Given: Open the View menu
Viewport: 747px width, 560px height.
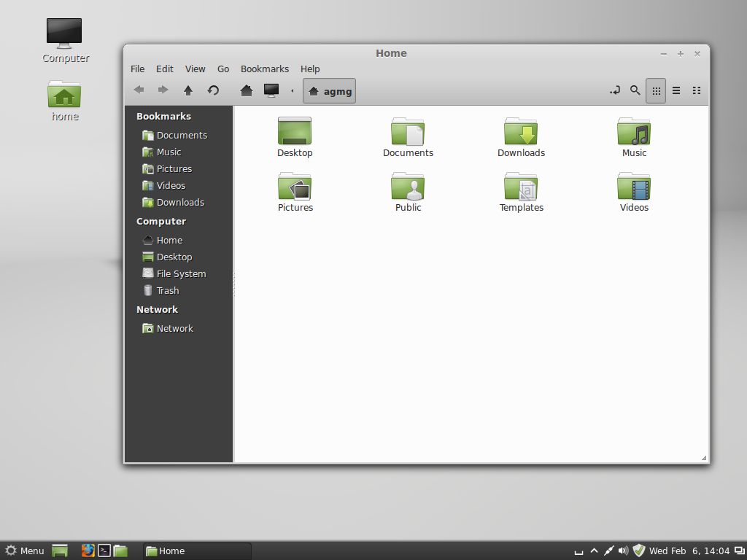Looking at the screenshot, I should click(195, 69).
